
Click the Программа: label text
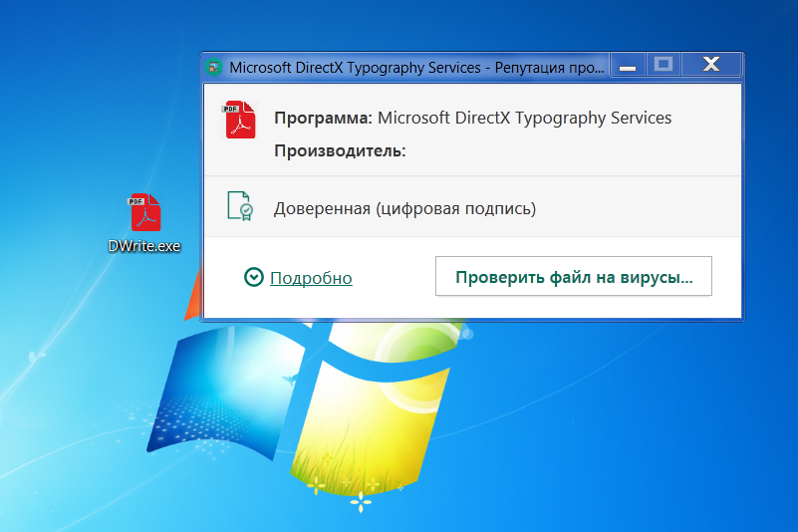click(x=323, y=119)
